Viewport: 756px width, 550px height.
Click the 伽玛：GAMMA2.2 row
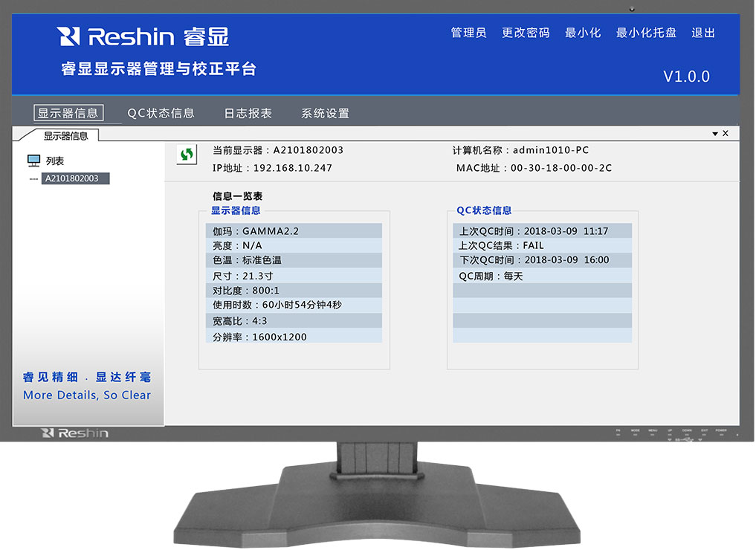pyautogui.click(x=294, y=231)
